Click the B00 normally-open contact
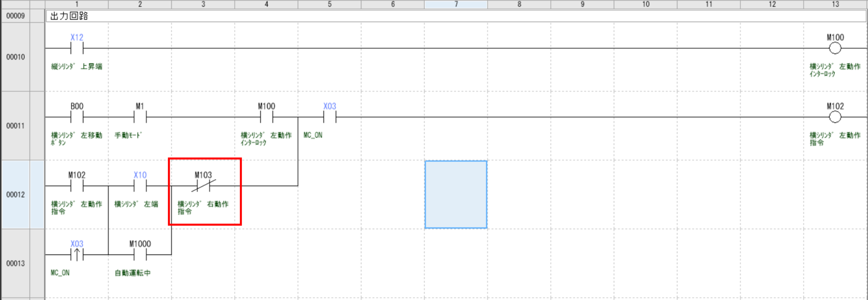The height and width of the screenshot is (300, 868). (x=77, y=117)
